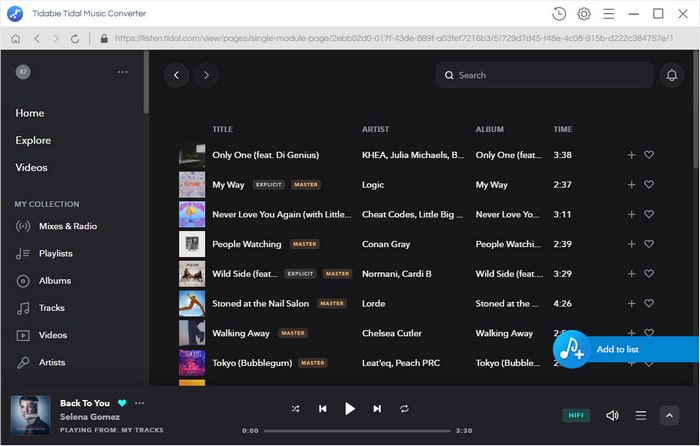
Task: Open Artists in My Collection
Action: 41,363
